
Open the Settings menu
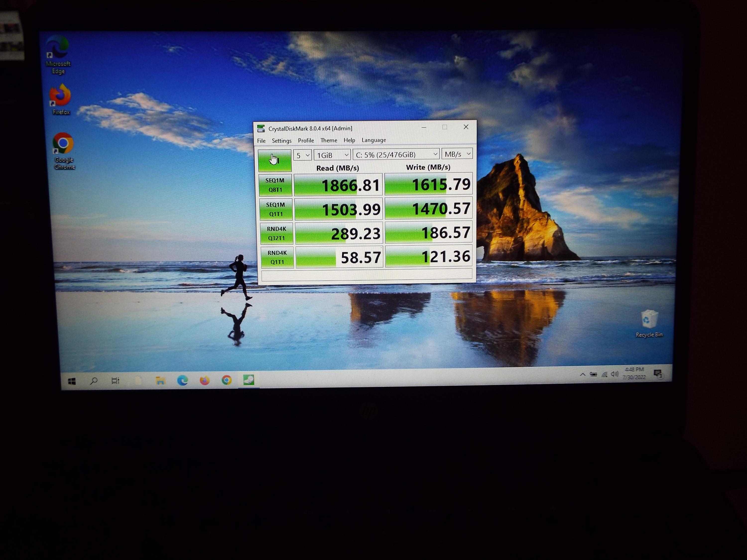coord(281,141)
